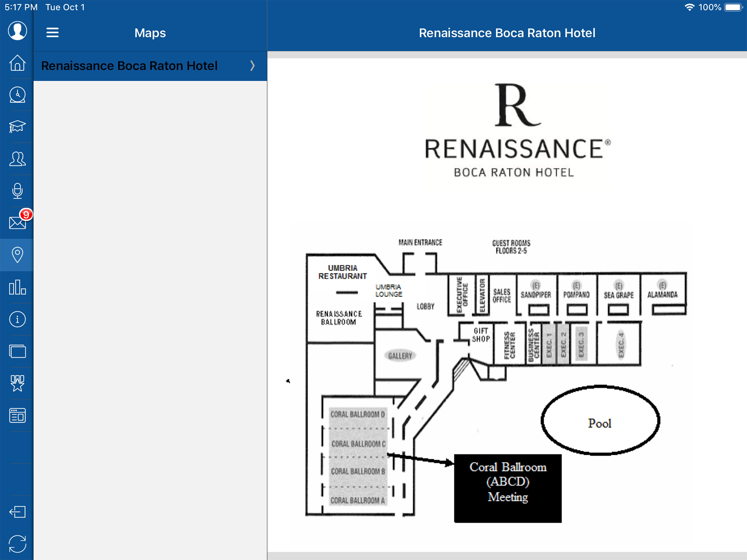Tap the SALES OFFICE label on map
This screenshot has height=560, width=747.
501,296
